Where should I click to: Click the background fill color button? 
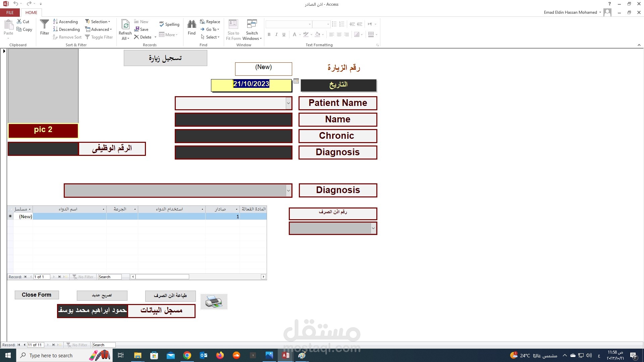coord(317,35)
